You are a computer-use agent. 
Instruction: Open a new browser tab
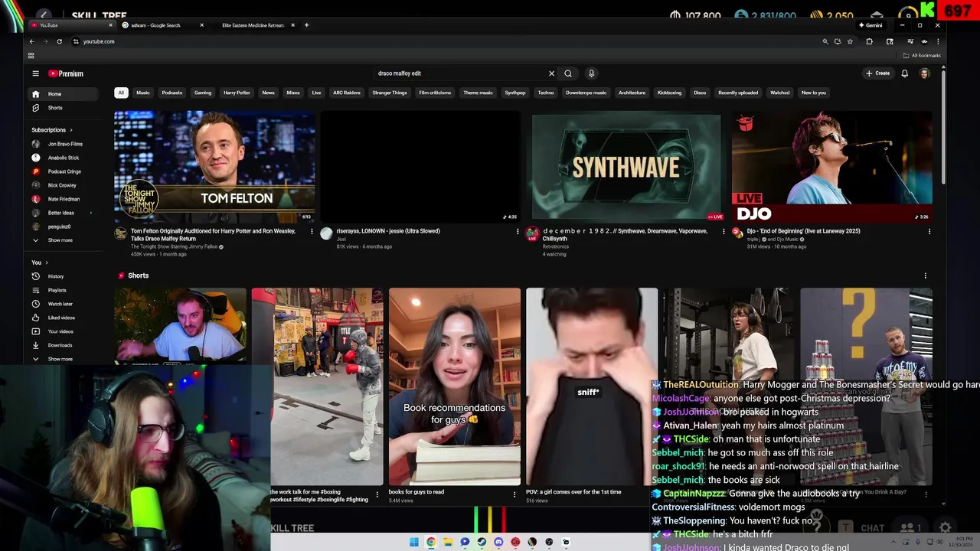306,25
